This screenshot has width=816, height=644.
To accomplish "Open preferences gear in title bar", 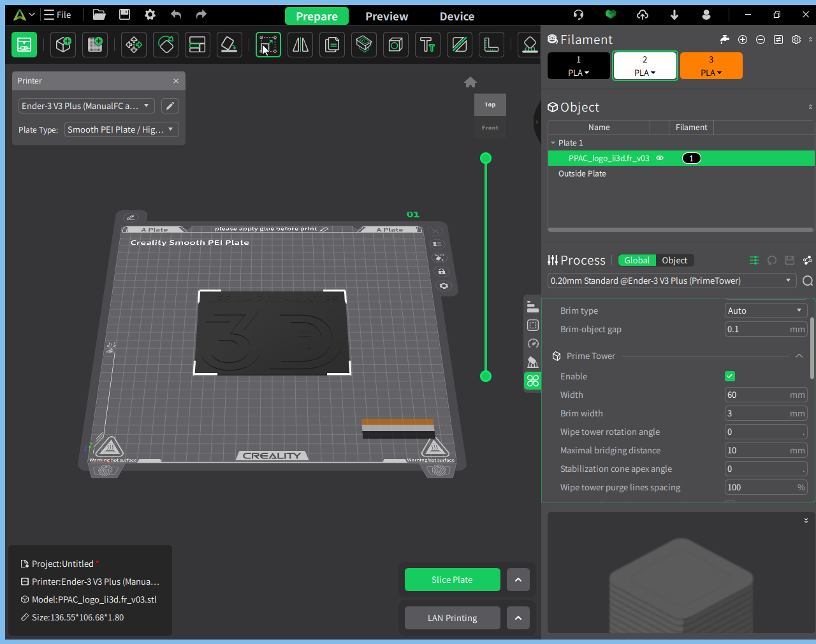I will (x=150, y=15).
